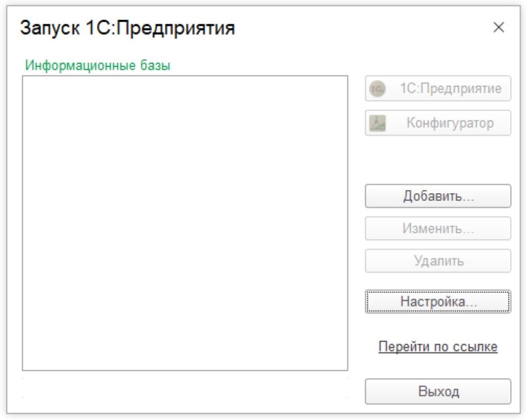Image resolution: width=526 pixels, height=420 pixels.
Task: Launch 1С:Предприятие mode button
Action: click(438, 88)
